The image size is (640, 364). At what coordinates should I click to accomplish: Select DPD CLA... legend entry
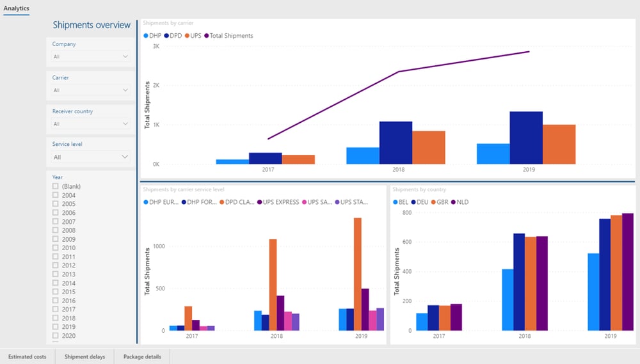pyautogui.click(x=237, y=202)
